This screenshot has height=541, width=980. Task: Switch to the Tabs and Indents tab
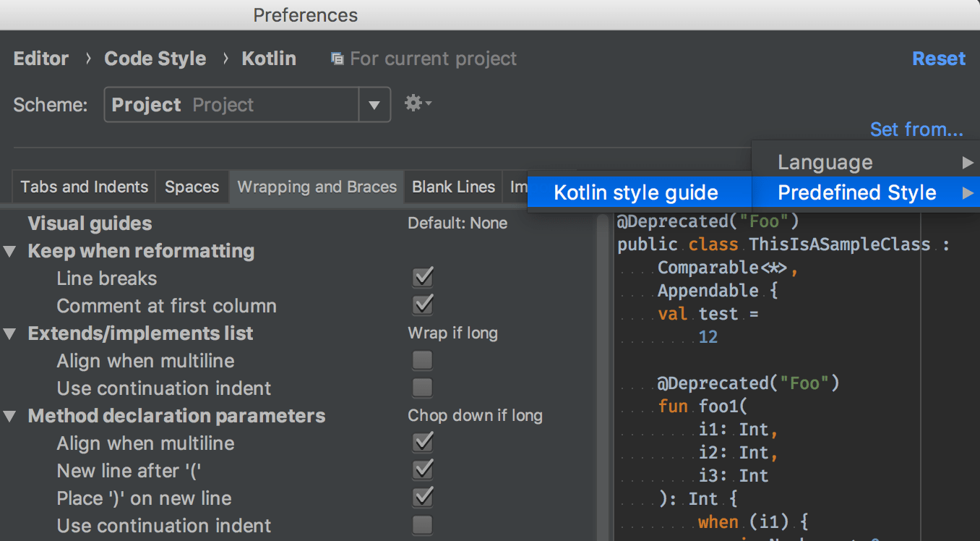[84, 187]
